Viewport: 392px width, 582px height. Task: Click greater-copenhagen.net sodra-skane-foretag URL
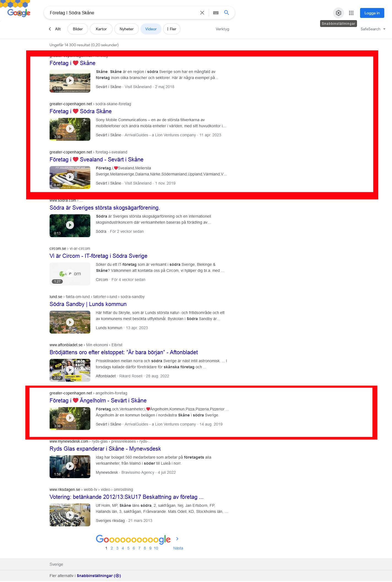tap(90, 104)
